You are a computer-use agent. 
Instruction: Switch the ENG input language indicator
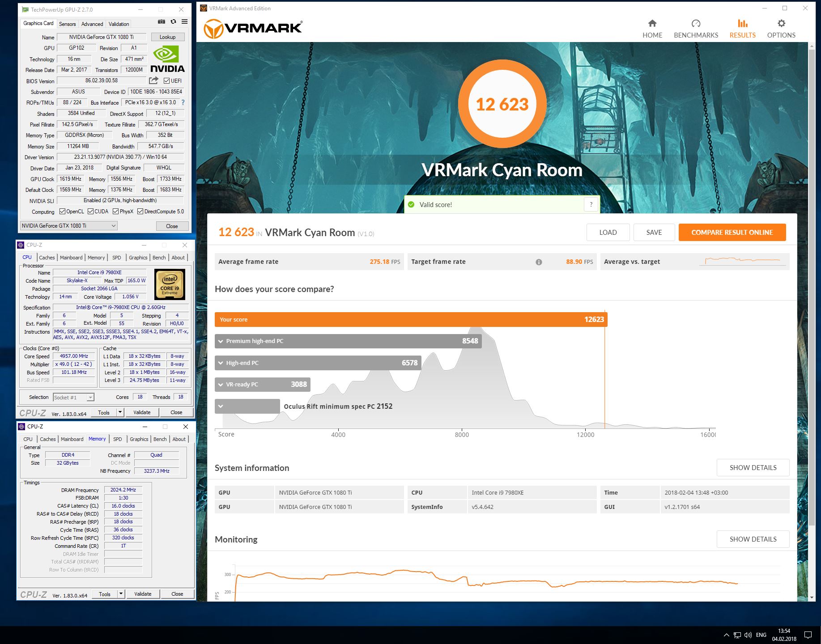click(x=761, y=635)
